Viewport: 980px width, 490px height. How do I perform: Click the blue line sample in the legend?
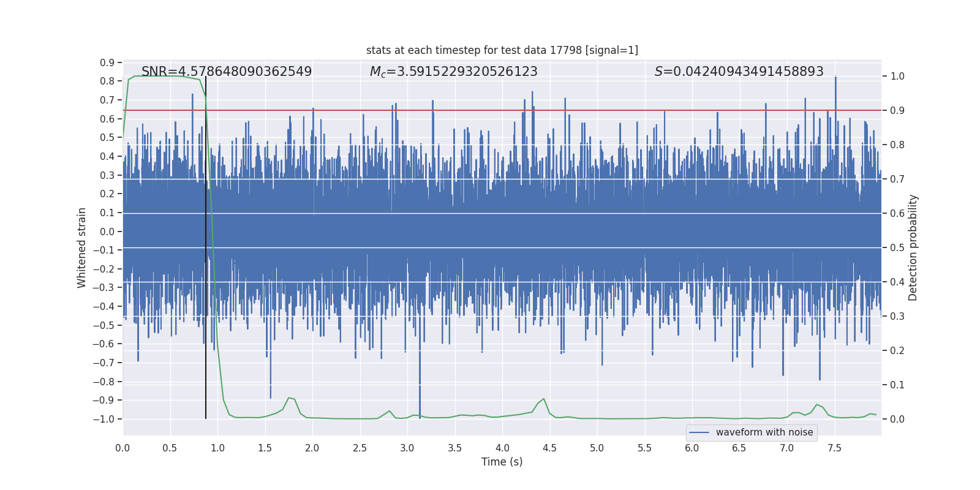699,432
